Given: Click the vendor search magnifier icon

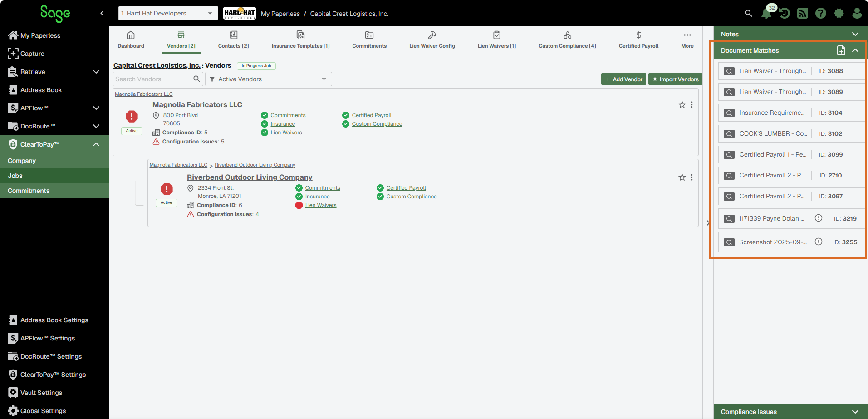Looking at the screenshot, I should [x=196, y=79].
